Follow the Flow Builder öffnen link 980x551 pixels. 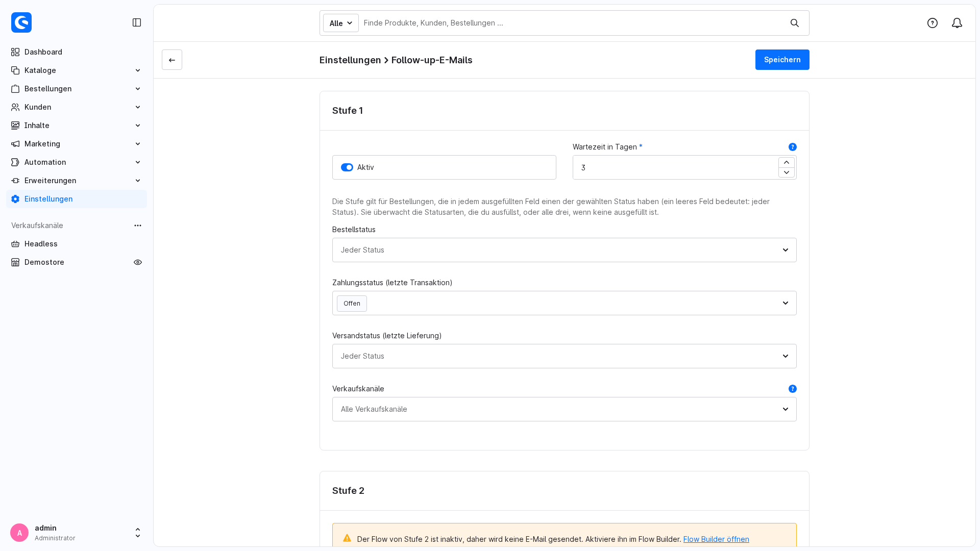[x=716, y=539]
